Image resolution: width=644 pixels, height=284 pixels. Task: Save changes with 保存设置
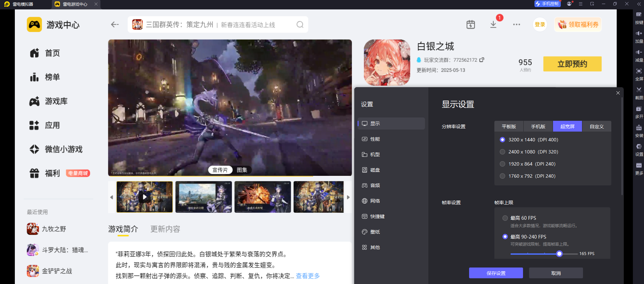click(x=496, y=273)
